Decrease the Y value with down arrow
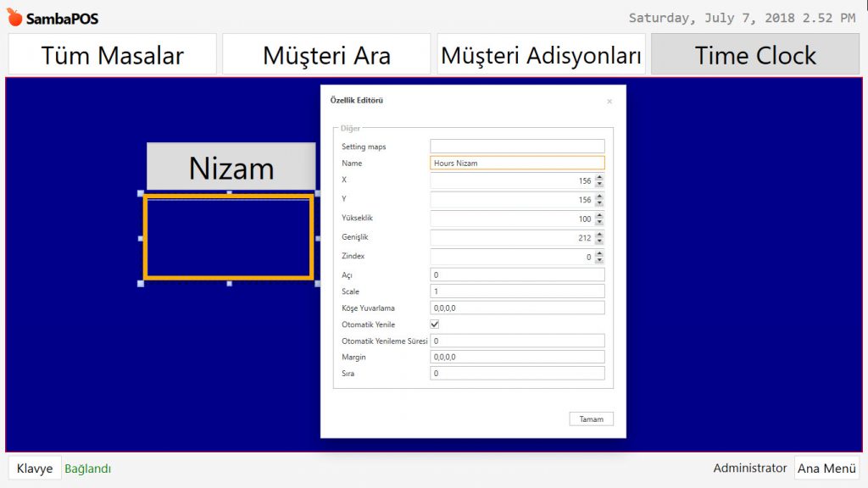 click(599, 203)
